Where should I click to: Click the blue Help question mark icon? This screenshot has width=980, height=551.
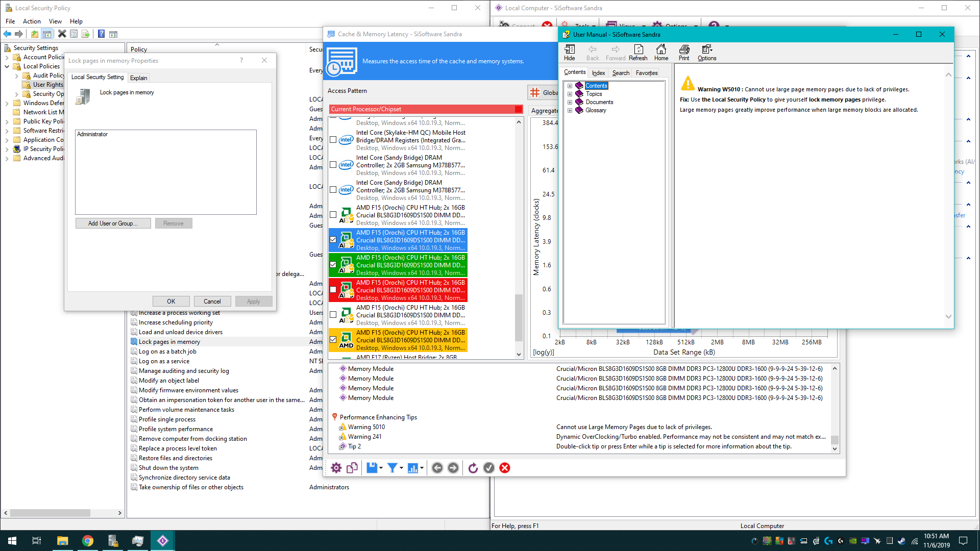tap(101, 34)
